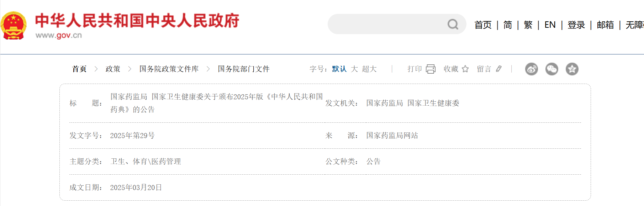644x206 pixels.
Task: Open 首页 in top navigation
Action: [483, 25]
